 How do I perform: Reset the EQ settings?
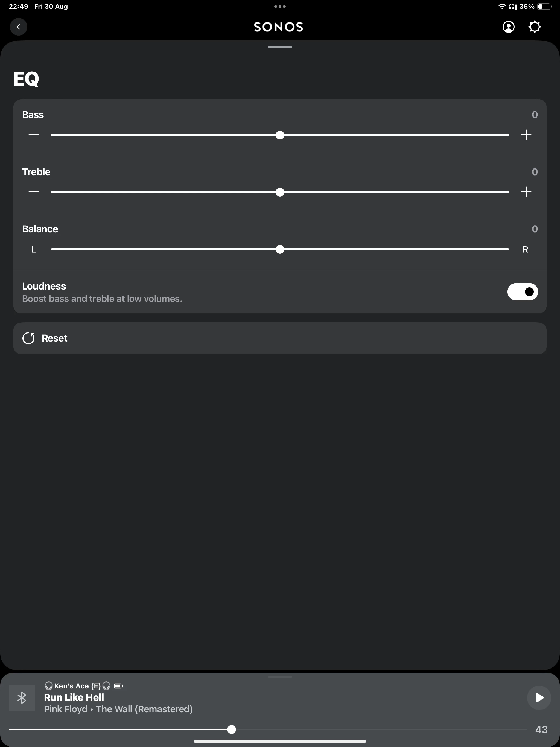[54, 338]
